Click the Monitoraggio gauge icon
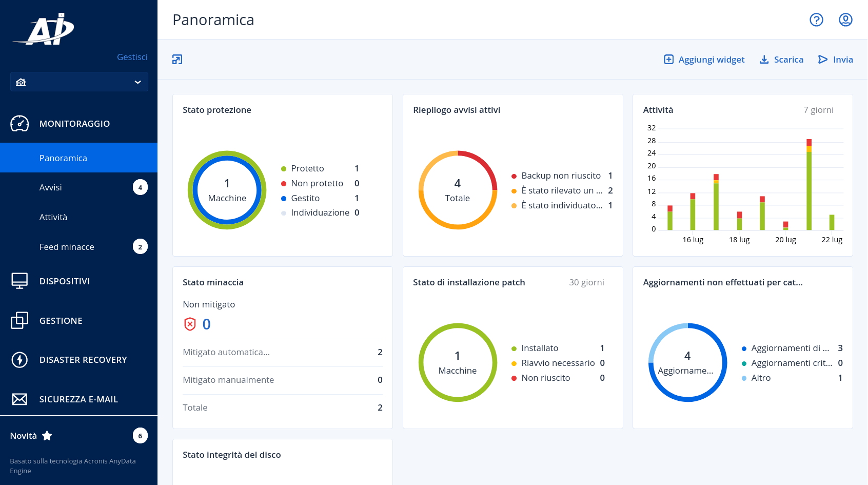Viewport: 868px width, 485px height. [19, 124]
